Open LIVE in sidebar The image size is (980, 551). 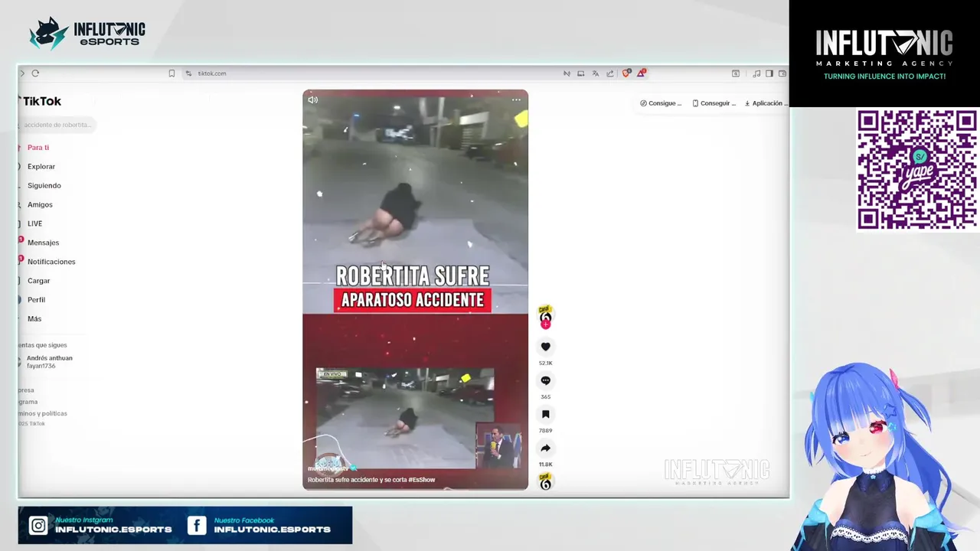point(34,223)
